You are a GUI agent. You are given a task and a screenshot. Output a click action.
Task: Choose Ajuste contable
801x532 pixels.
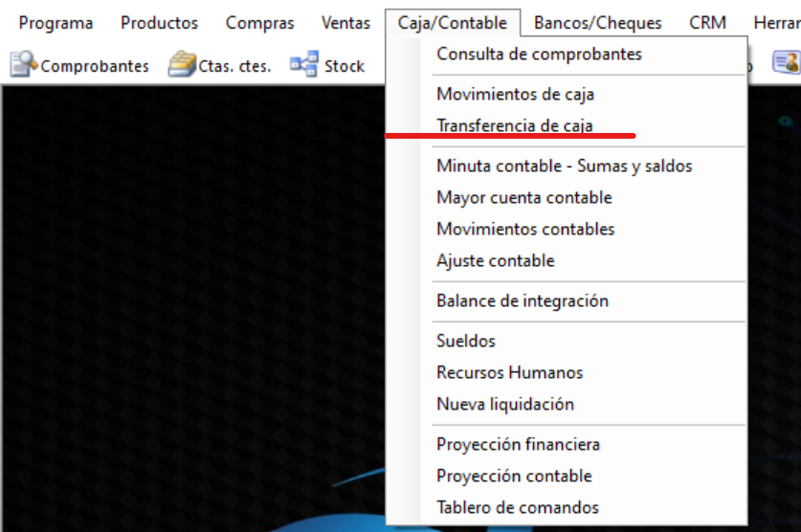point(567,261)
